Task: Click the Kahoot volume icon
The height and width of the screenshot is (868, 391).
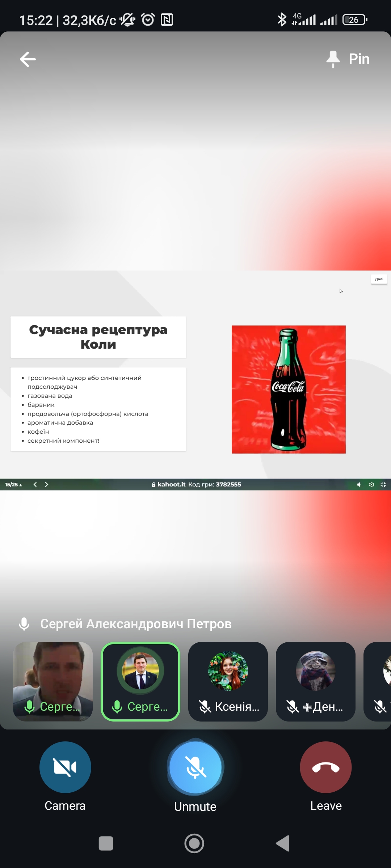Action: pyautogui.click(x=359, y=485)
